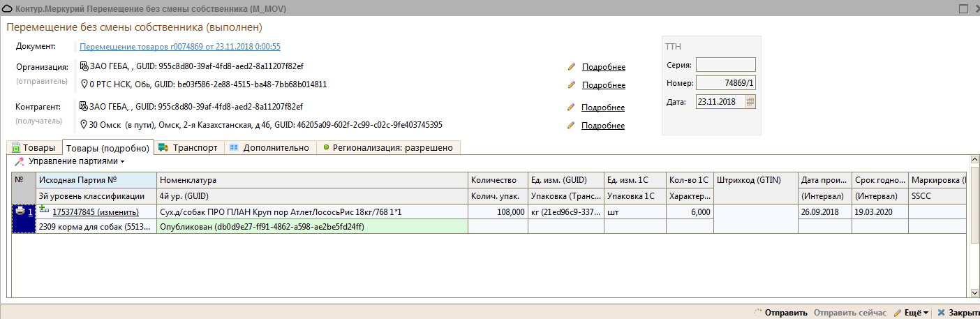Image resolution: width=980 pixels, height=319 pixels.
Task: Click pencil icon for ЗАО ГЕБА recipient row
Action: [572, 107]
